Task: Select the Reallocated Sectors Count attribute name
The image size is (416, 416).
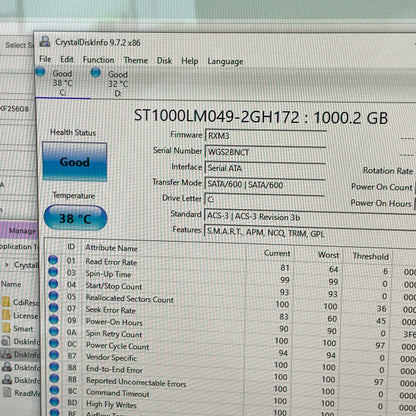Action: click(x=130, y=299)
